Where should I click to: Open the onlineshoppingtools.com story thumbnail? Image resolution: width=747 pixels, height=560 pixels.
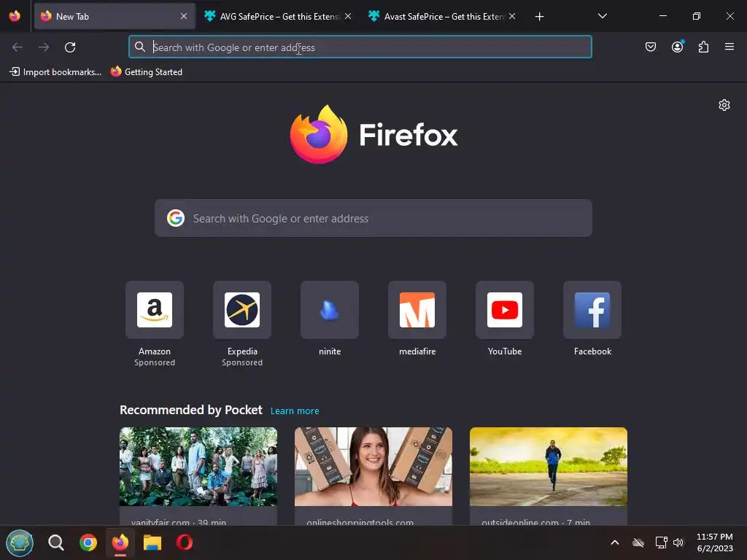(x=373, y=467)
